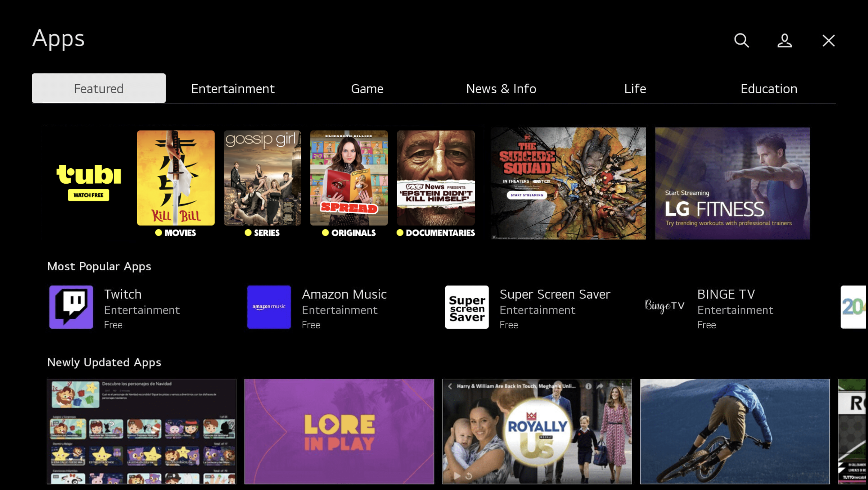Viewport: 868px width, 490px height.
Task: Click the SERIES label under Gossip Girl
Action: [267, 233]
